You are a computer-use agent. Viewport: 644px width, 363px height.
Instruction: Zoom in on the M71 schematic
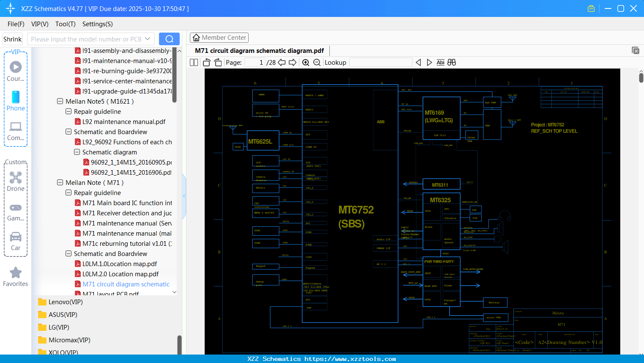[x=305, y=62]
